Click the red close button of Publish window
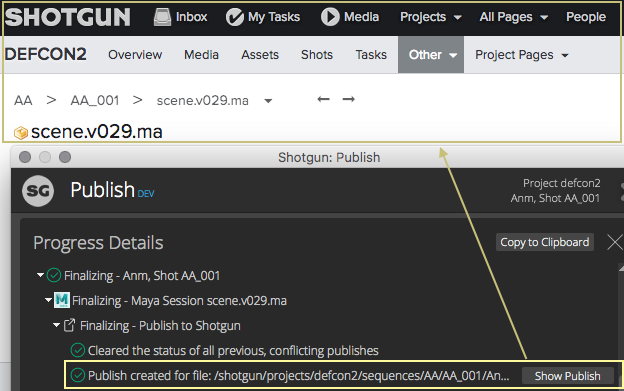 coord(25,157)
